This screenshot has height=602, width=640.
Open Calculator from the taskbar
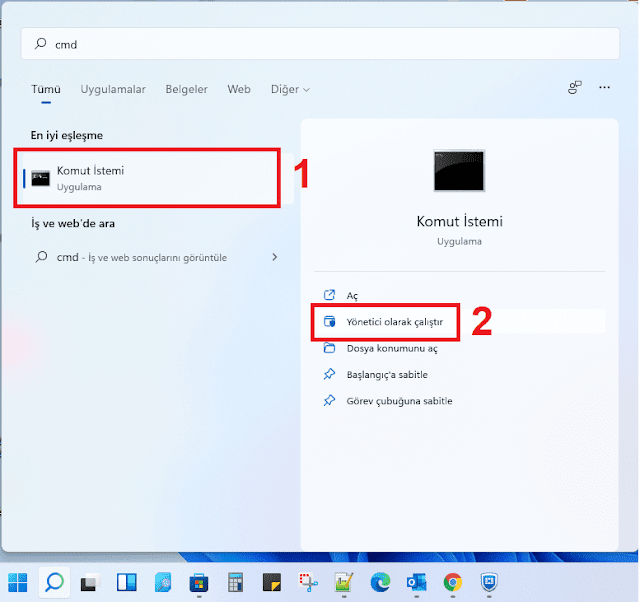(235, 582)
